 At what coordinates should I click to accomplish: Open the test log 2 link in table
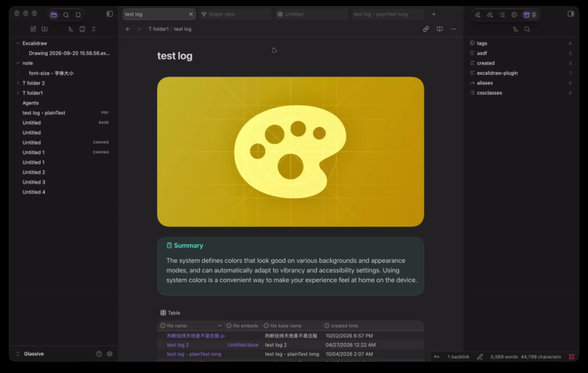click(178, 345)
